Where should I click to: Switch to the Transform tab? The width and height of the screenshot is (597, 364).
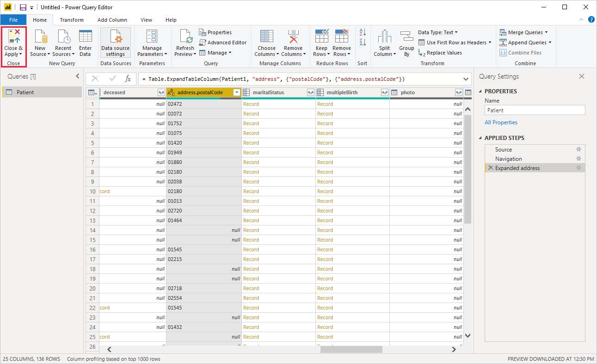click(x=72, y=20)
